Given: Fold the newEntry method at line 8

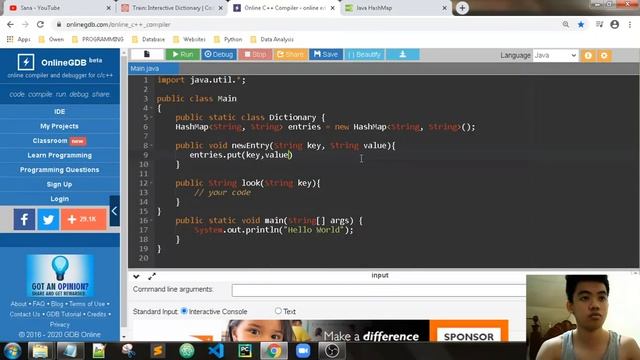Looking at the screenshot, I should (151, 146).
